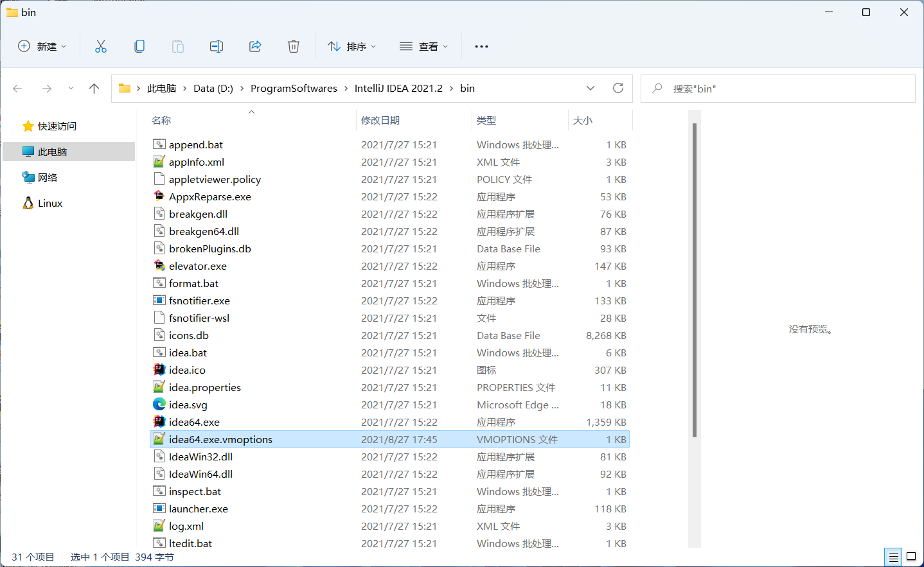Click the folder icon in address bar
Image resolution: width=924 pixels, height=567 pixels.
click(125, 88)
